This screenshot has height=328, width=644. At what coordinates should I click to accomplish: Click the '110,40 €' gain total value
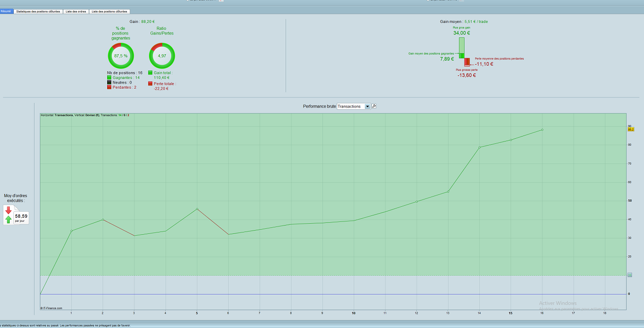(161, 78)
